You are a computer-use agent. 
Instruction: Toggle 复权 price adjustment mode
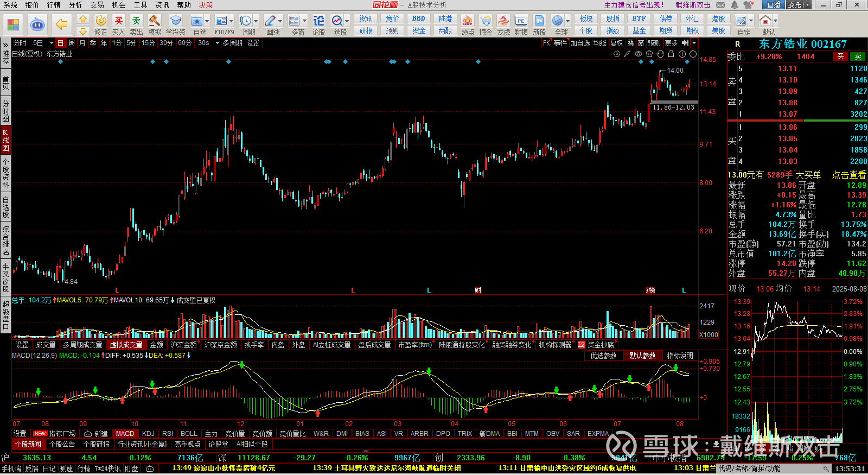pyautogui.click(x=617, y=43)
